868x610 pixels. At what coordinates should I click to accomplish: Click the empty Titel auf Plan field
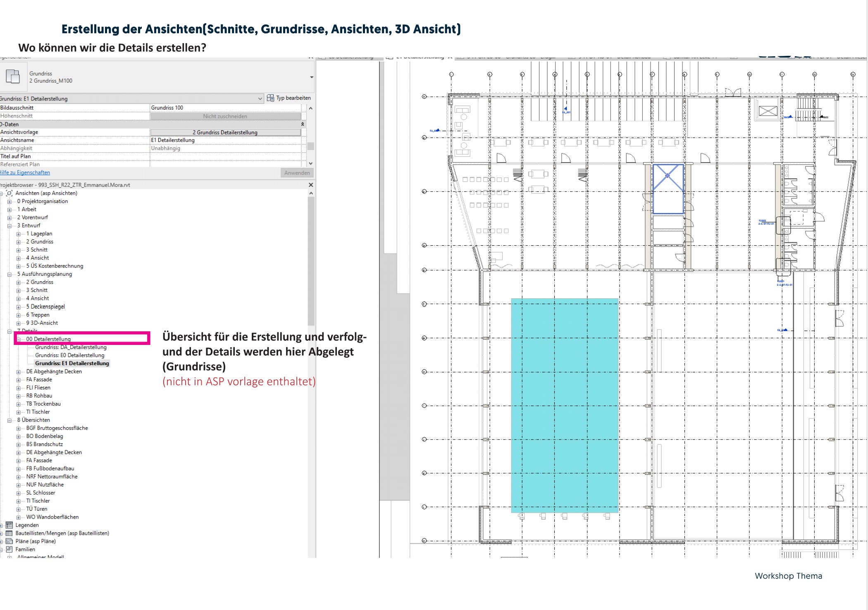[x=225, y=156]
